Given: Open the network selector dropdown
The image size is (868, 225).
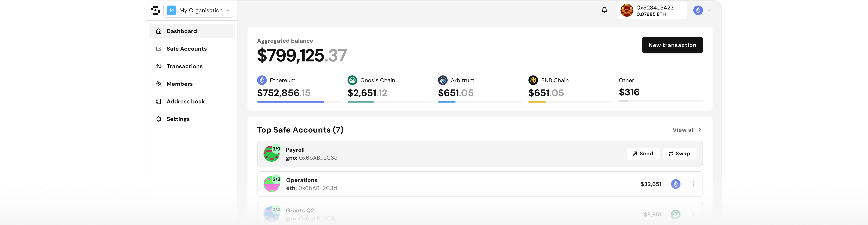Looking at the screenshot, I should 702,10.
